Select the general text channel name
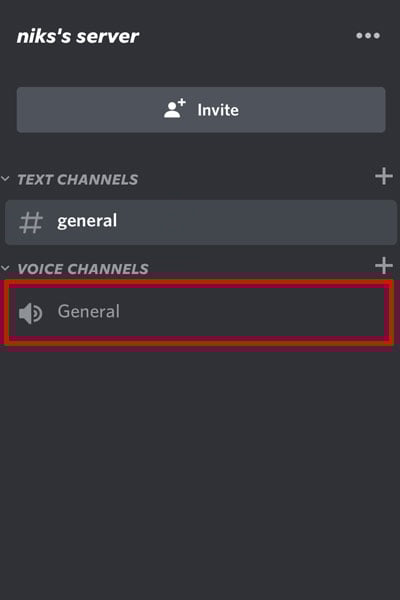The height and width of the screenshot is (600, 400). 87,221
